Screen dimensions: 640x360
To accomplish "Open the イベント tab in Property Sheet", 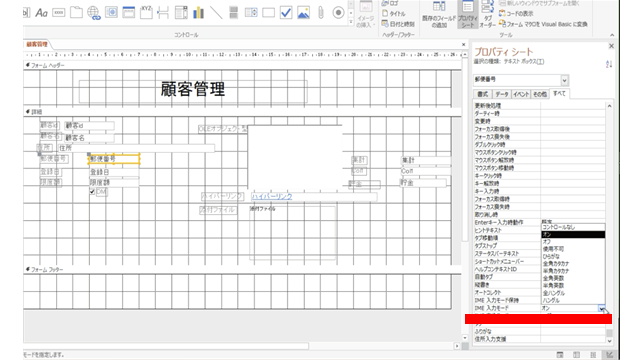I will coord(521,94).
